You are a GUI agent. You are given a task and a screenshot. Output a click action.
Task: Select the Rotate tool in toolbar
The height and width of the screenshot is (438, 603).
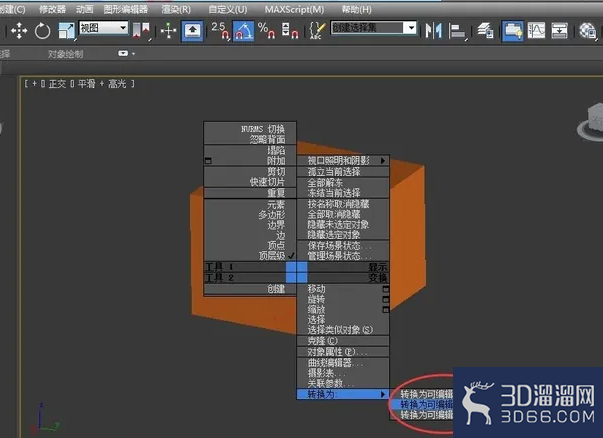click(x=42, y=31)
